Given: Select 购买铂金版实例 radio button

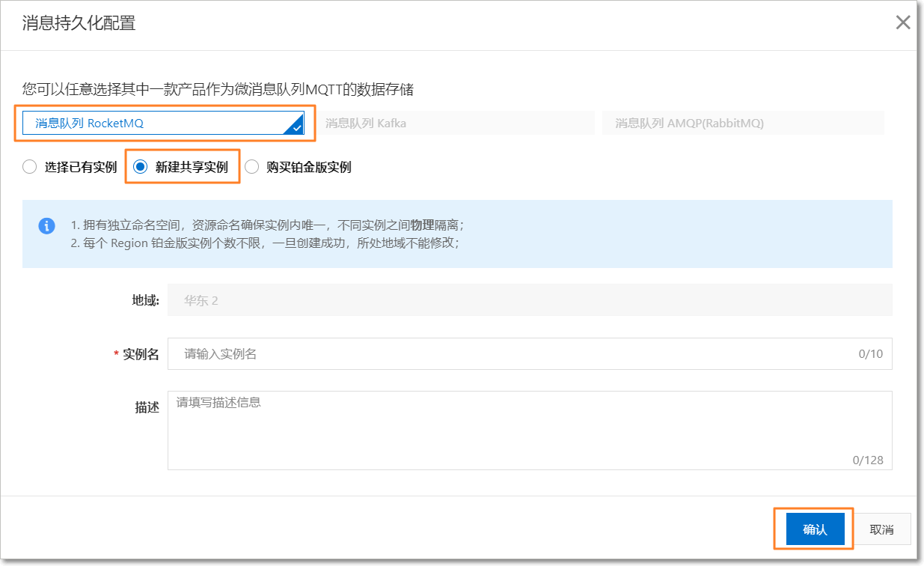Looking at the screenshot, I should 251,167.
